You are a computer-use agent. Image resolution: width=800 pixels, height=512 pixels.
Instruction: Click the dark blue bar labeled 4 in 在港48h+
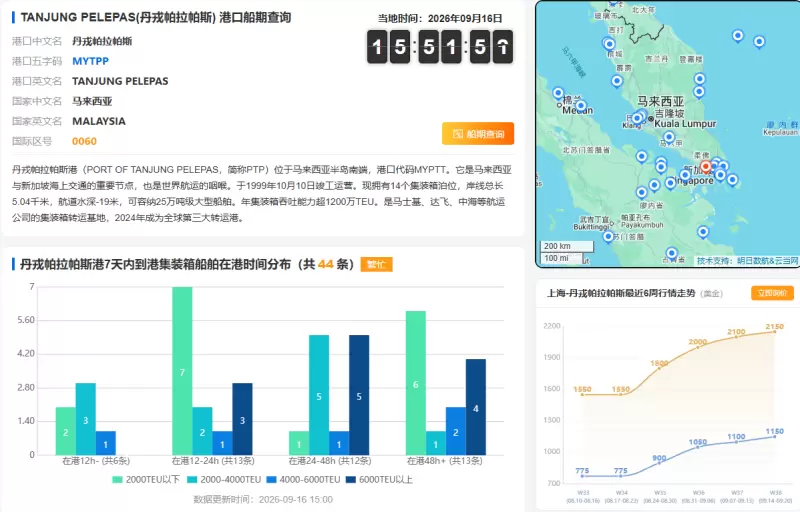click(476, 407)
